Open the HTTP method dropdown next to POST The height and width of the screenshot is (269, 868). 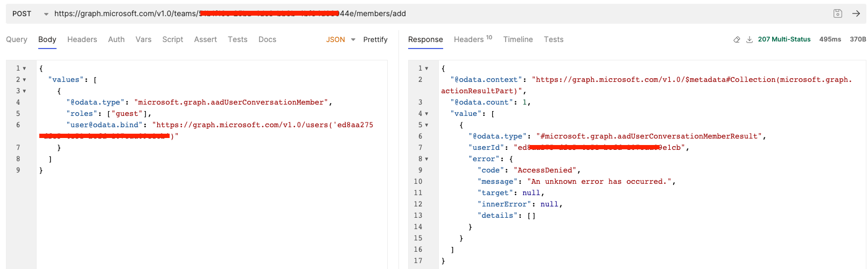click(x=46, y=14)
